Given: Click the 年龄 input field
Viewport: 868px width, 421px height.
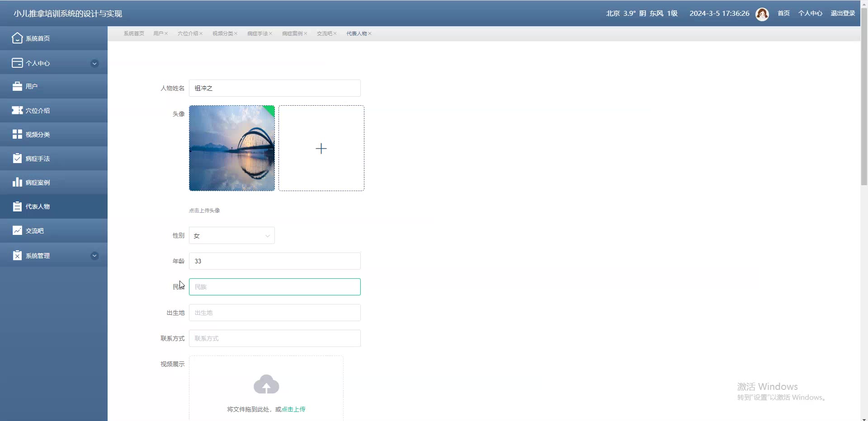Looking at the screenshot, I should tap(275, 261).
